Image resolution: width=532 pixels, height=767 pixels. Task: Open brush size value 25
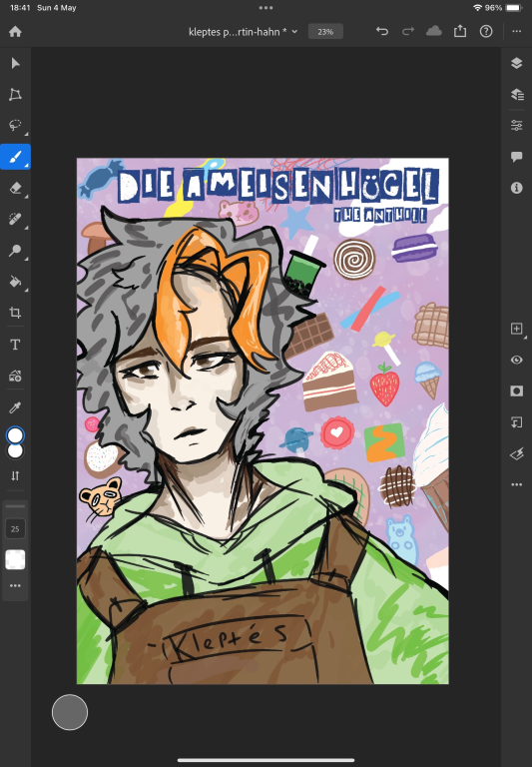click(15, 528)
